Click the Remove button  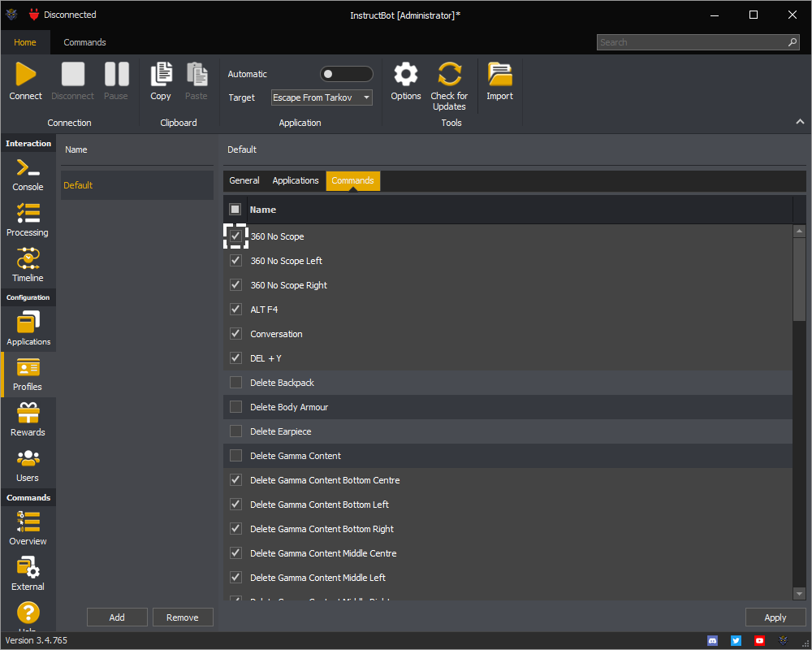click(182, 617)
